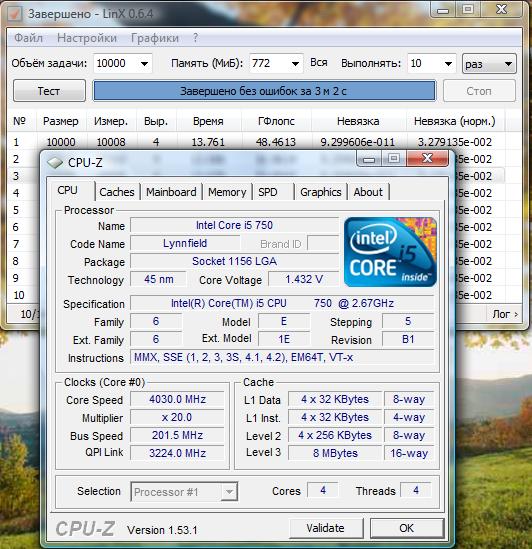Switch to the Caches tab
The height and width of the screenshot is (549, 532).
tap(117, 192)
